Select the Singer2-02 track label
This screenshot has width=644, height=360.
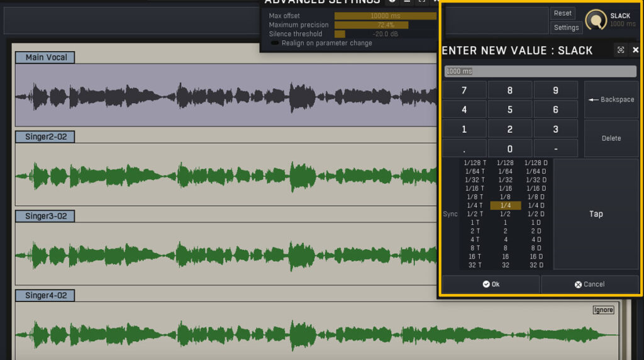(45, 137)
